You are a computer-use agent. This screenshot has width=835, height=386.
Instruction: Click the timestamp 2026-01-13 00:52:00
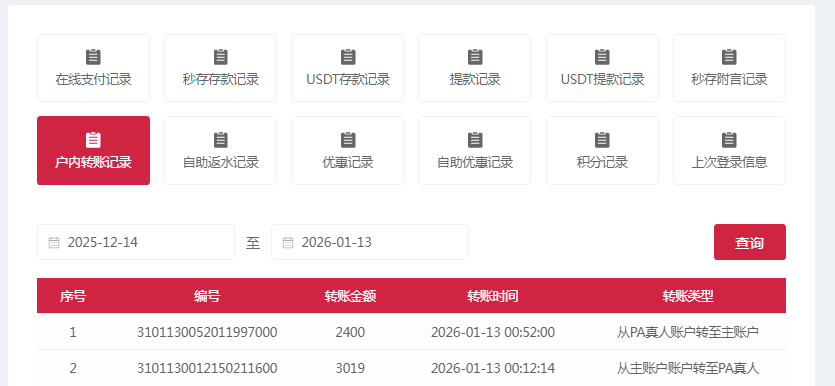point(493,332)
